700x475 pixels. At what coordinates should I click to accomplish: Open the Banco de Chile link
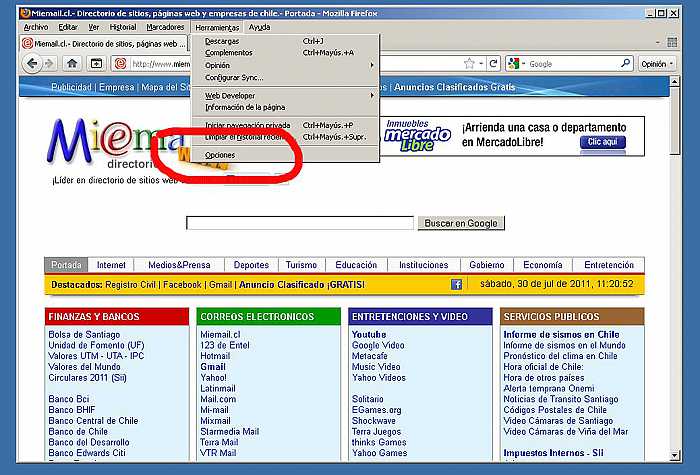[x=78, y=431]
